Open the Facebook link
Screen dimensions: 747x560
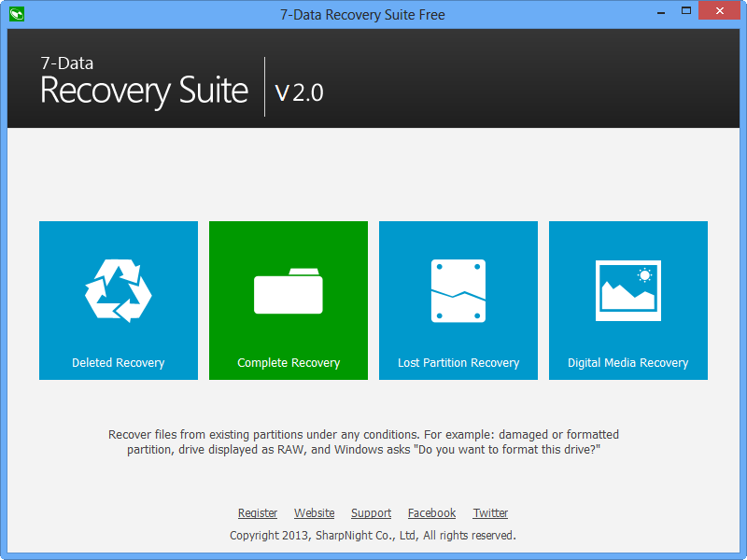[431, 512]
